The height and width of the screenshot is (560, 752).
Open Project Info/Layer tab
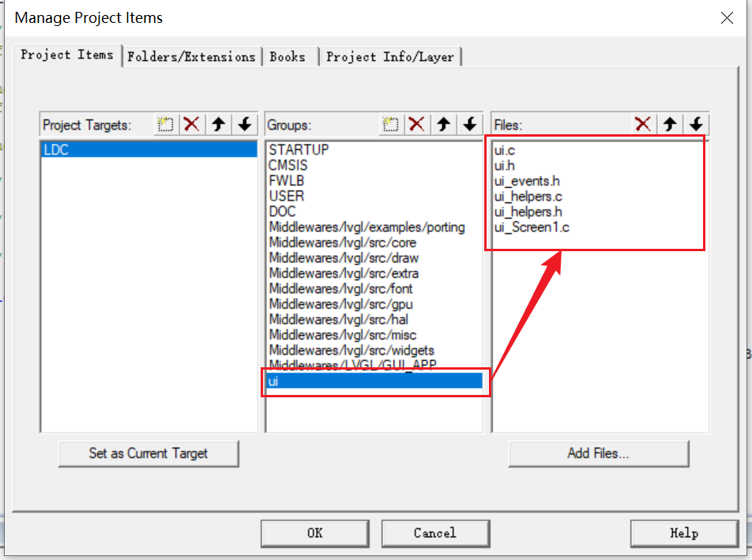point(390,57)
